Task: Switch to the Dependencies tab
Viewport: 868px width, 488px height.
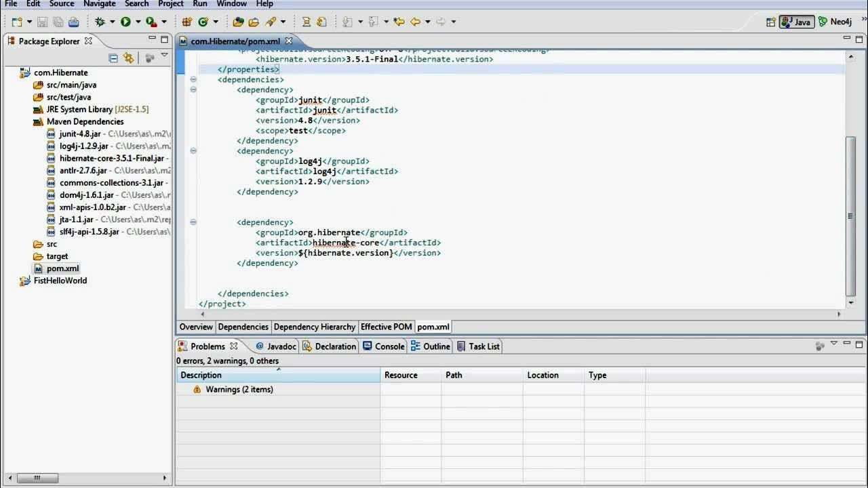Action: pyautogui.click(x=243, y=327)
